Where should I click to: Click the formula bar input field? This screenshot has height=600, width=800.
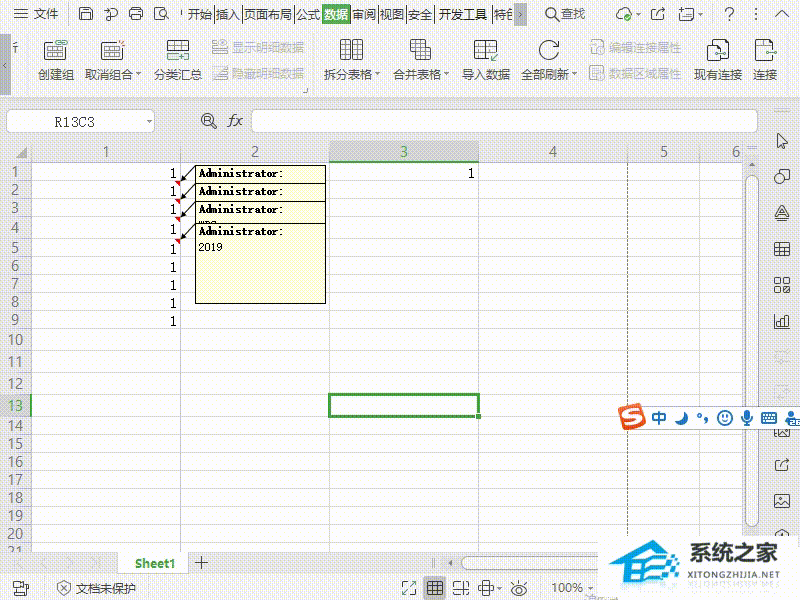[x=504, y=121]
